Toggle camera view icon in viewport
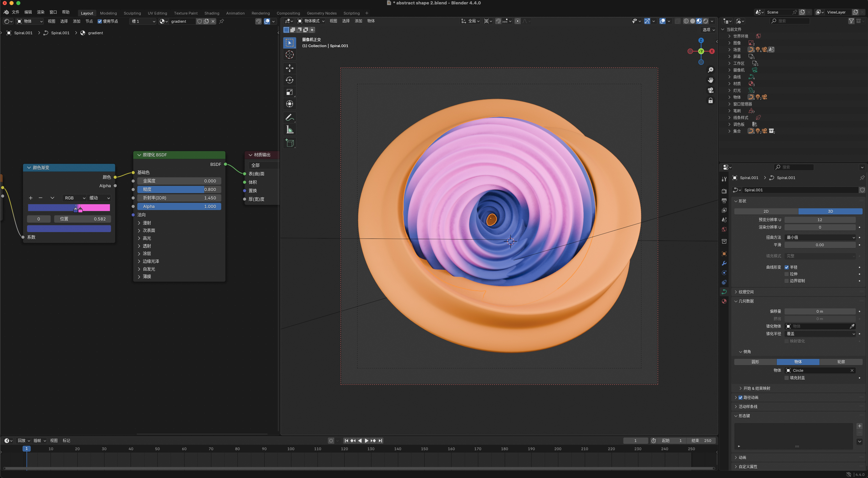Screen dimensions: 868x478 coord(710,90)
